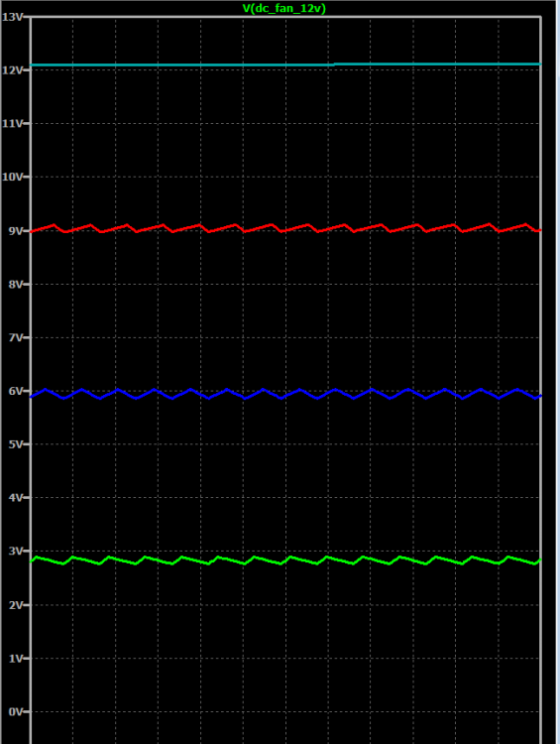The image size is (560, 744).
Task: Click the V(dc_fan_12v) trace label
Action: tap(284, 9)
